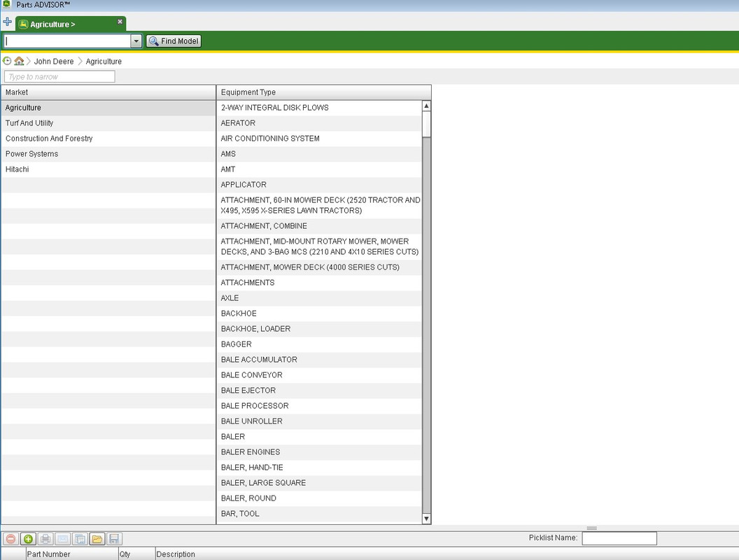The image size is (739, 560).
Task: Click the plus icon to open new tab
Action: [x=7, y=22]
